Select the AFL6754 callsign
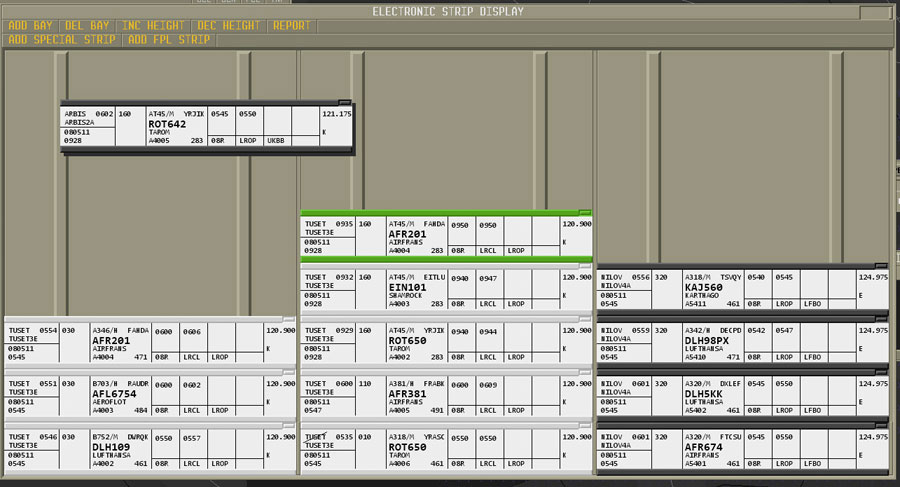The height and width of the screenshot is (487, 900). [x=114, y=394]
